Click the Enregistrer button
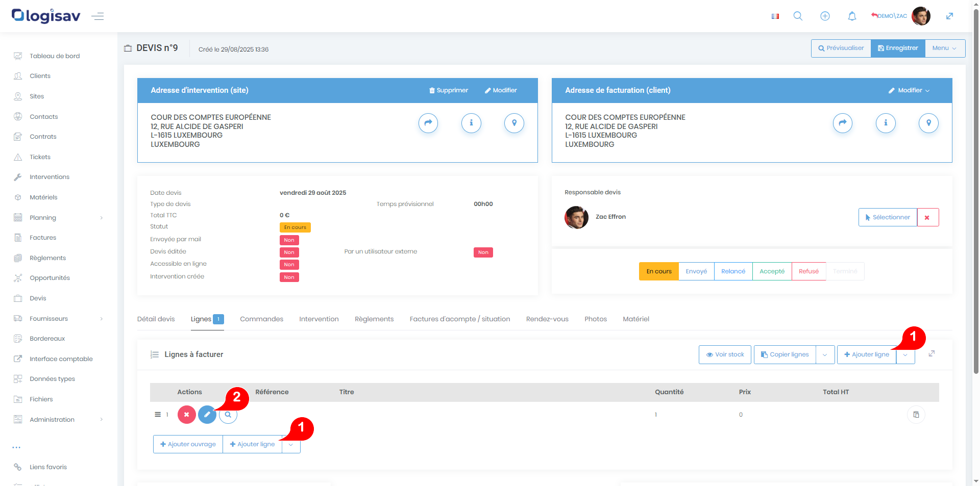The height and width of the screenshot is (486, 980). (898, 48)
